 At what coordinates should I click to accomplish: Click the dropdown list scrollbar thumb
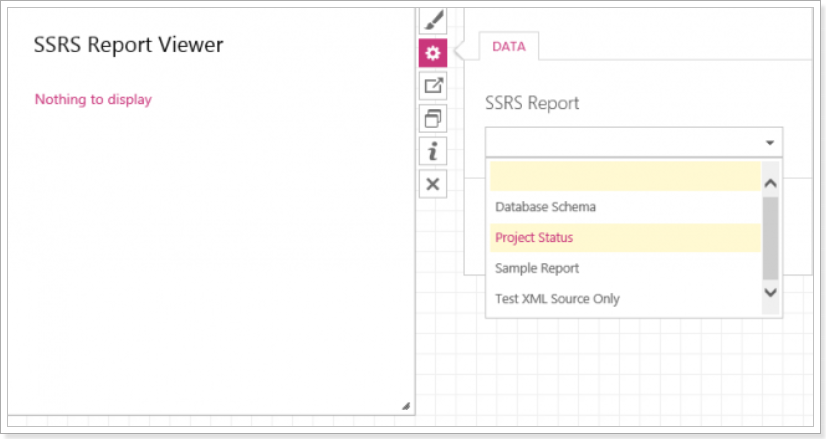click(770, 238)
